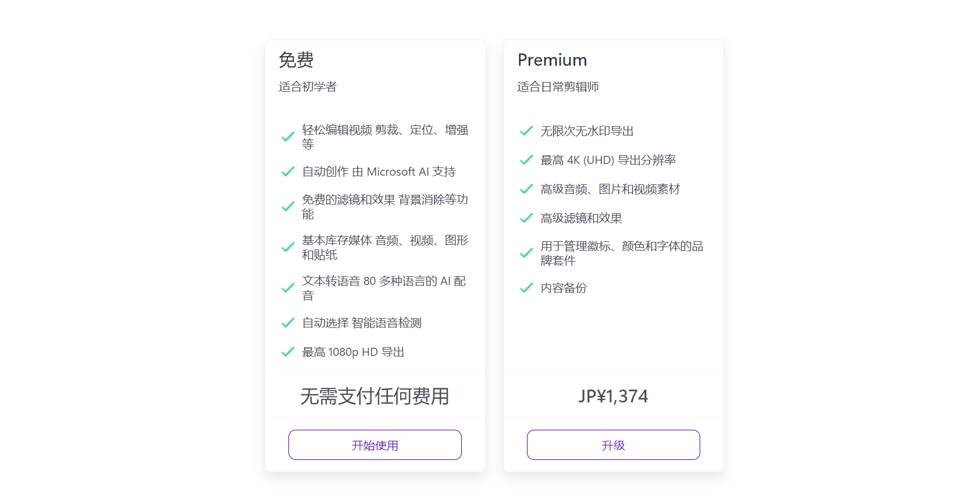Click the JP¥1,374 price text
This screenshot has height=503, width=980.
[x=613, y=395]
